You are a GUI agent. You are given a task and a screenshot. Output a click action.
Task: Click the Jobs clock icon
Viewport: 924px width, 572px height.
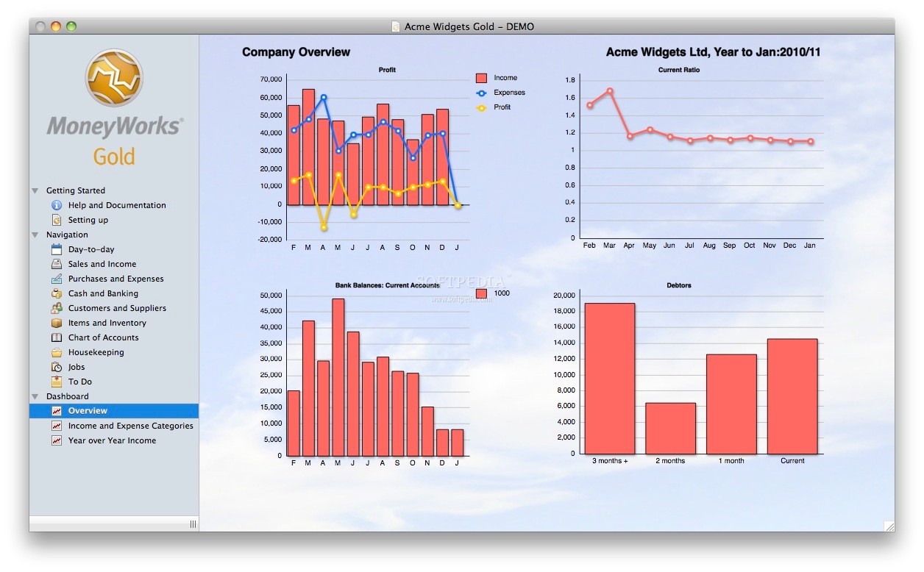(x=57, y=367)
